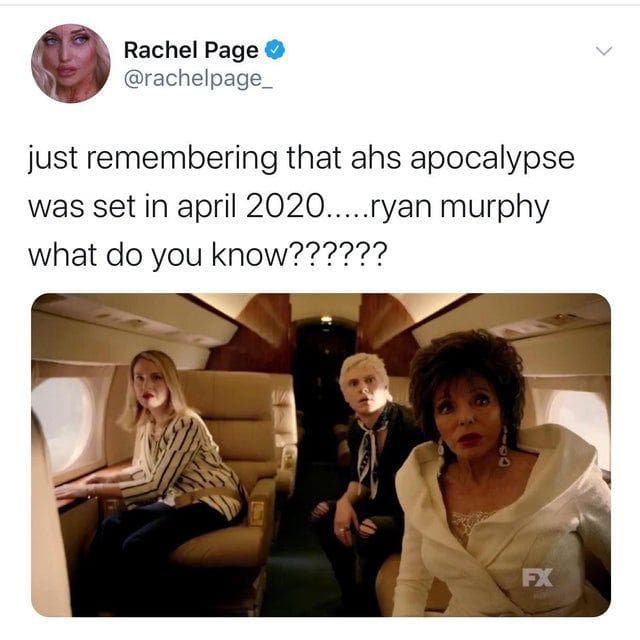Click "ryan murphy" in the tweet text
Viewport: 640px width, 640px height.
459,207
